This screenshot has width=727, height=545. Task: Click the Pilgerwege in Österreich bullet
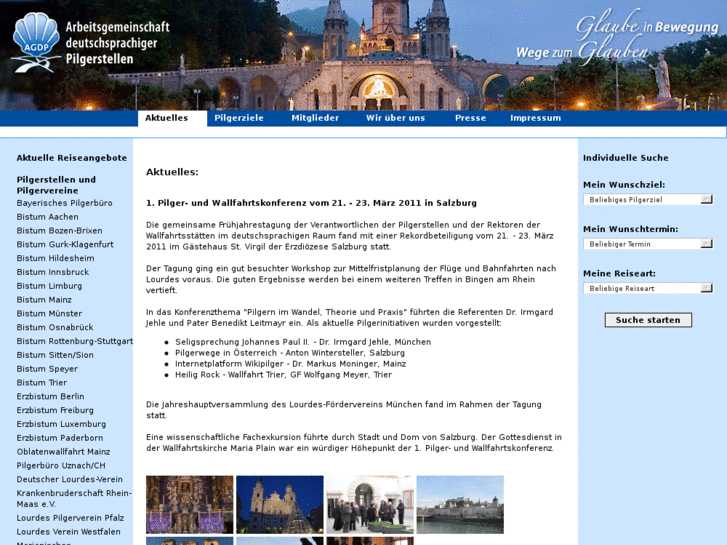290,353
